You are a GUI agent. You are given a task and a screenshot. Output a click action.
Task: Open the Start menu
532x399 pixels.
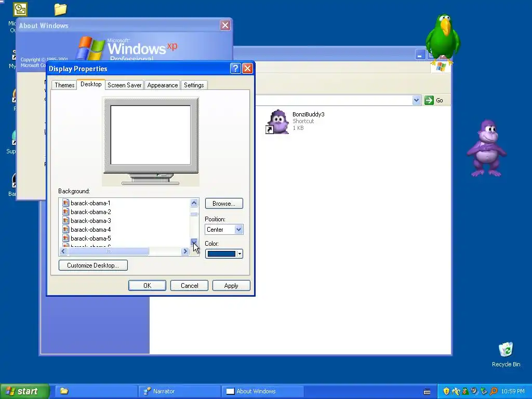click(25, 391)
